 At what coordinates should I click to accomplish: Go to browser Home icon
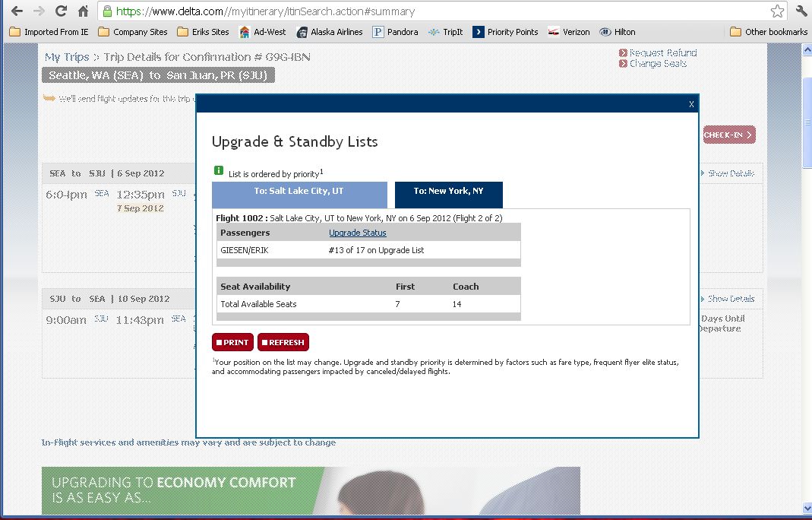click(84, 11)
